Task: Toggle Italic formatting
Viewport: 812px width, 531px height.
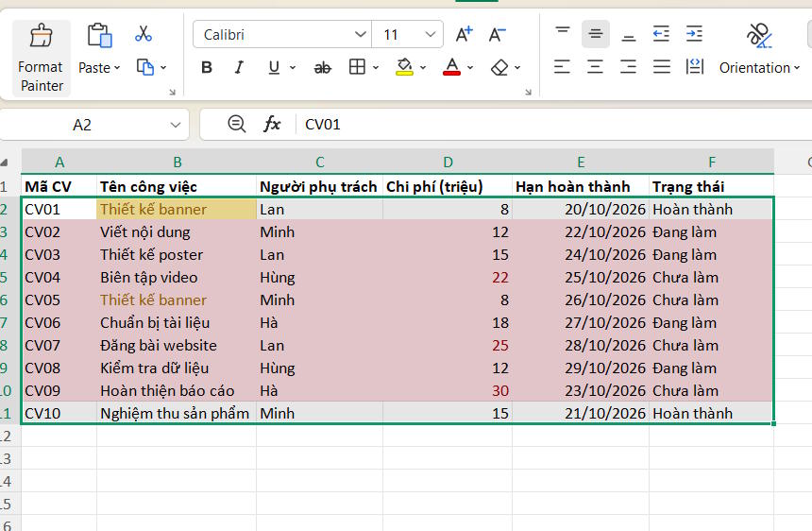Action: (x=239, y=67)
